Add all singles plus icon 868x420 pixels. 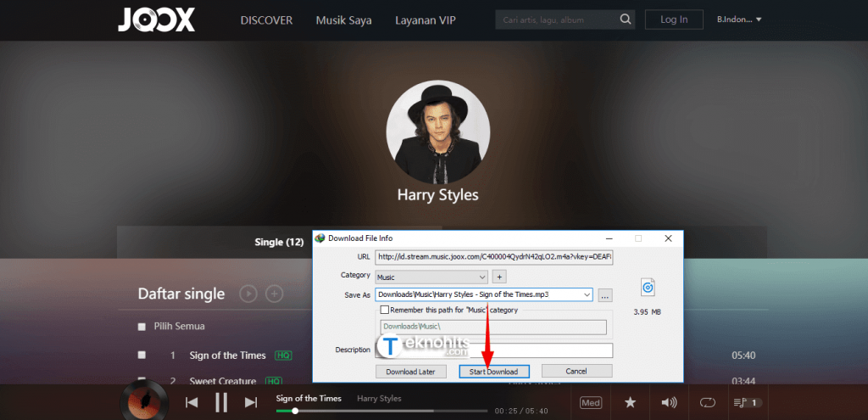pyautogui.click(x=275, y=294)
